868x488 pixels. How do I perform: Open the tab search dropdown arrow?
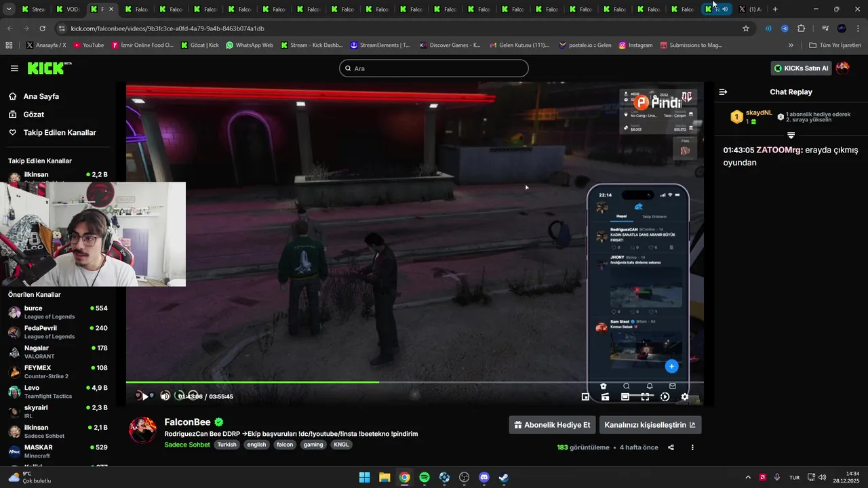(9, 9)
